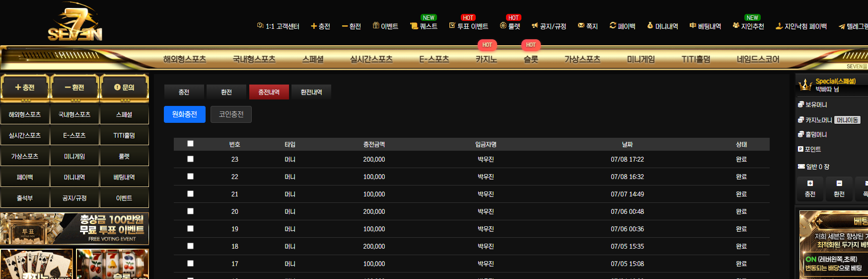Screen dimensions: 868x279
Task: Open the 이벤트 gift icon link
Action: [385, 26]
